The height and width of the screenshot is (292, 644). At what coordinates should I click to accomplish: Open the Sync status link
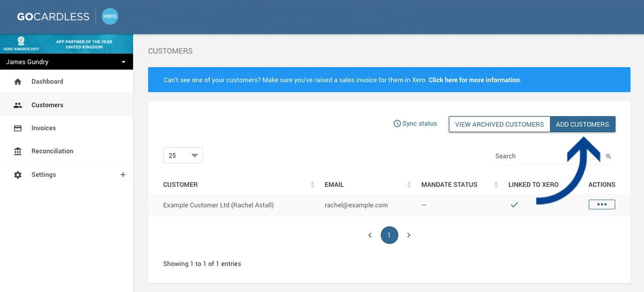415,123
